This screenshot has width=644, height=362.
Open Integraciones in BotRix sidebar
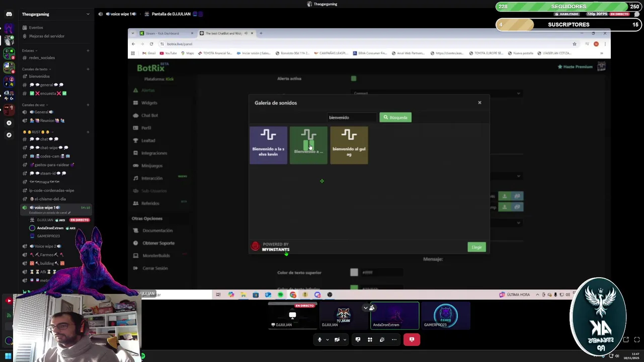click(x=154, y=153)
